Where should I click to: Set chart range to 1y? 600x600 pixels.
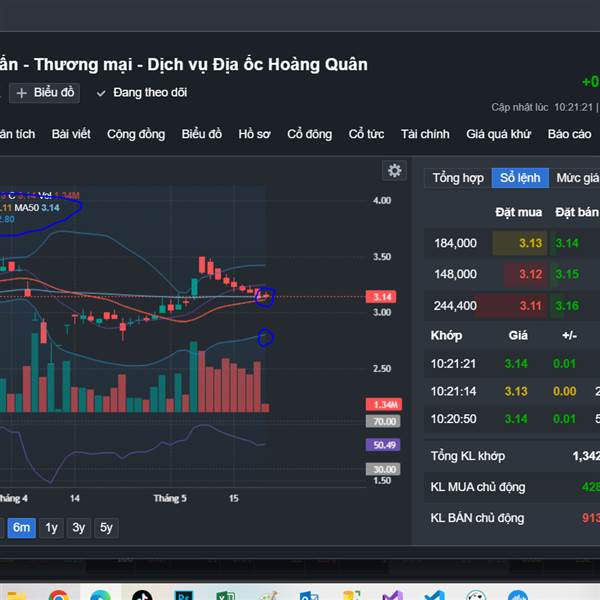(x=51, y=528)
